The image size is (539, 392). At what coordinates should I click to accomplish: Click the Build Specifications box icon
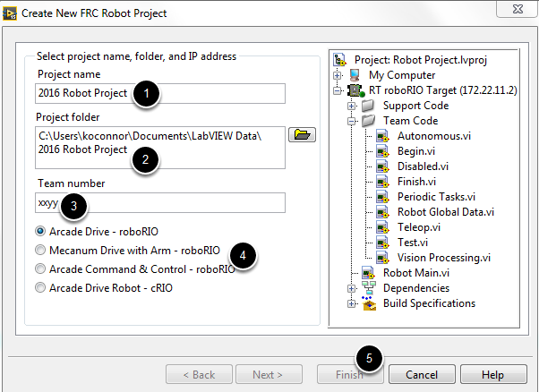[369, 303]
